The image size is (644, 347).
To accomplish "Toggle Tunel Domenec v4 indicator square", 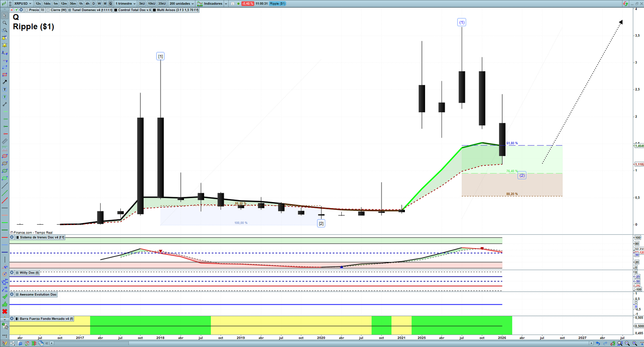I will tap(70, 10).
